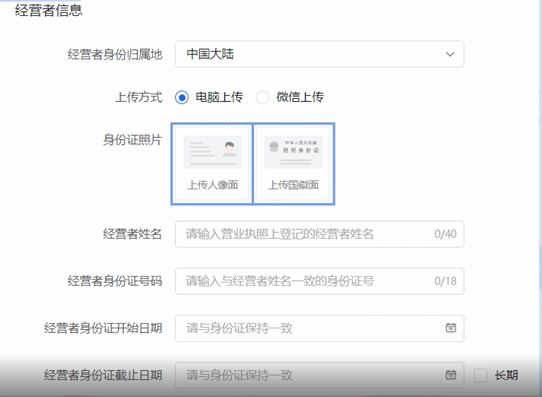
Task: Open the end date calendar icon
Action: 450,375
